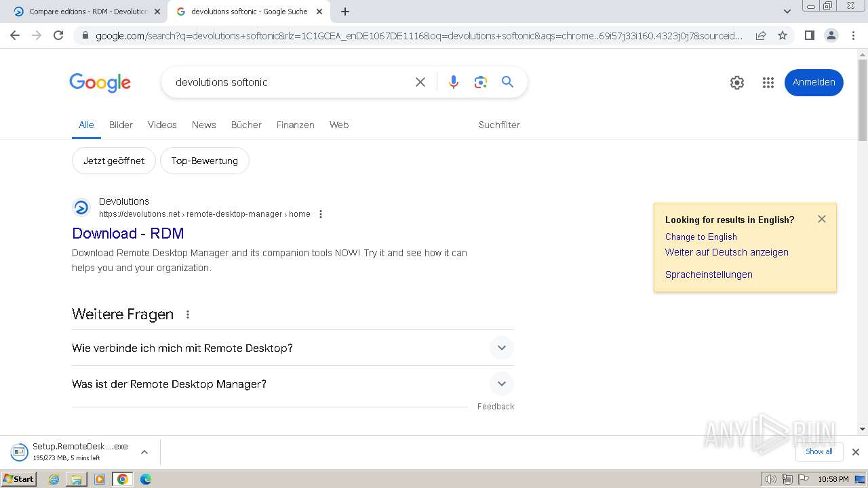This screenshot has width=868, height=488.
Task: Close the downloads bar
Action: pyautogui.click(x=855, y=452)
